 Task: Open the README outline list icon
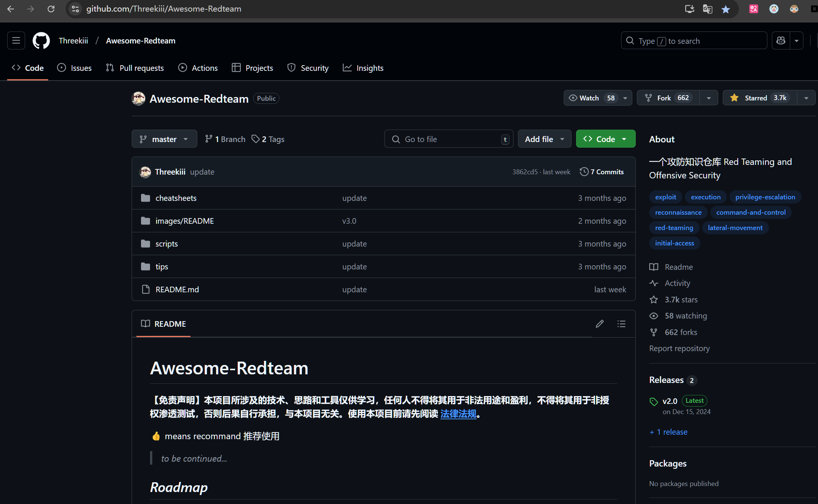(621, 324)
